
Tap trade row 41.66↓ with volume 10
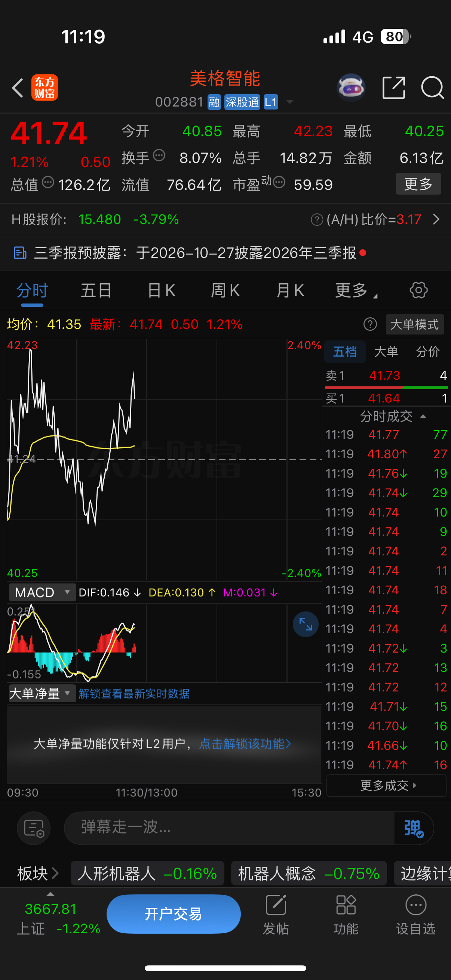[x=386, y=745]
